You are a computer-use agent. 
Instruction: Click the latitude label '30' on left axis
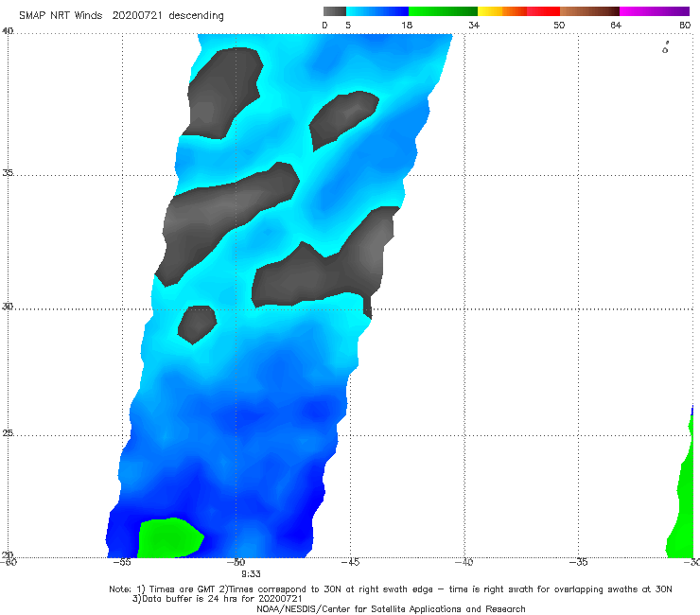[x=8, y=307]
